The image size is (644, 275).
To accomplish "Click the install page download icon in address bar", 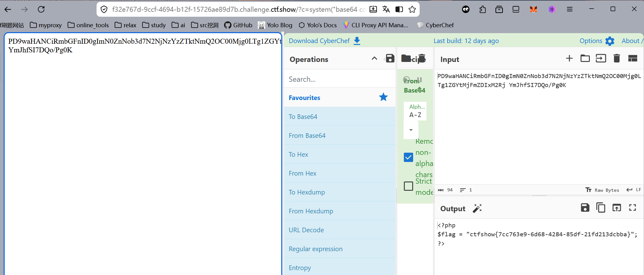I will [x=373, y=9].
